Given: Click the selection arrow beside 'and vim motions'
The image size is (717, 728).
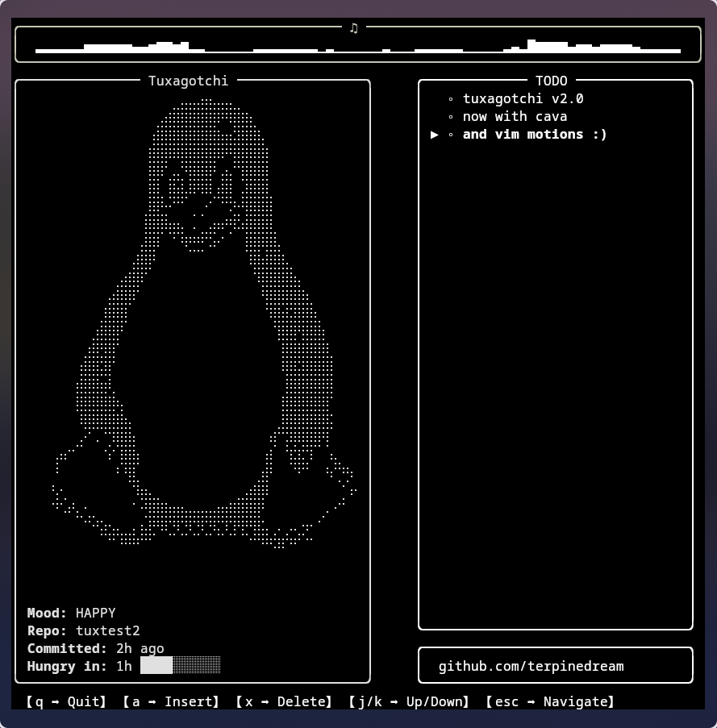Looking at the screenshot, I should click(434, 135).
